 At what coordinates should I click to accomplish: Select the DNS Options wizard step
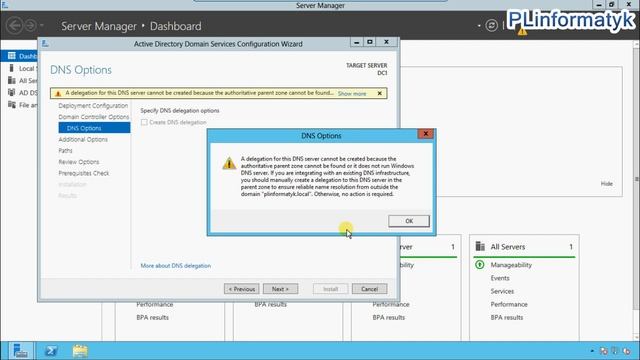click(94, 128)
